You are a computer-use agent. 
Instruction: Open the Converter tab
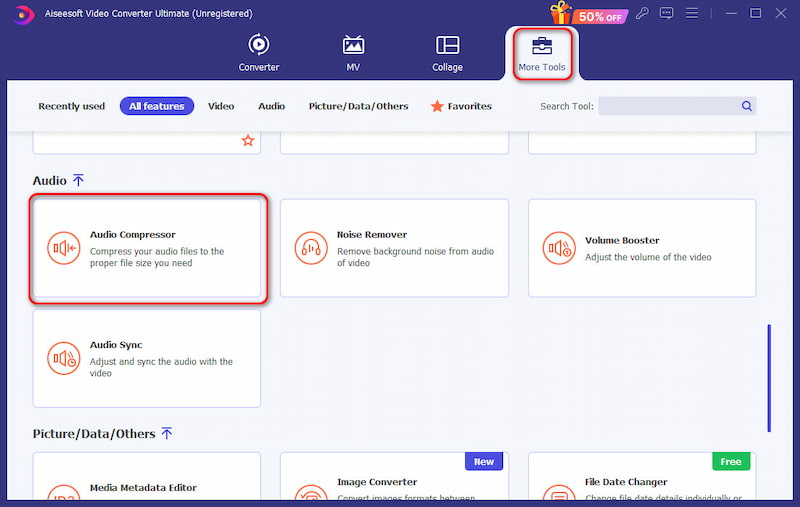tap(259, 53)
